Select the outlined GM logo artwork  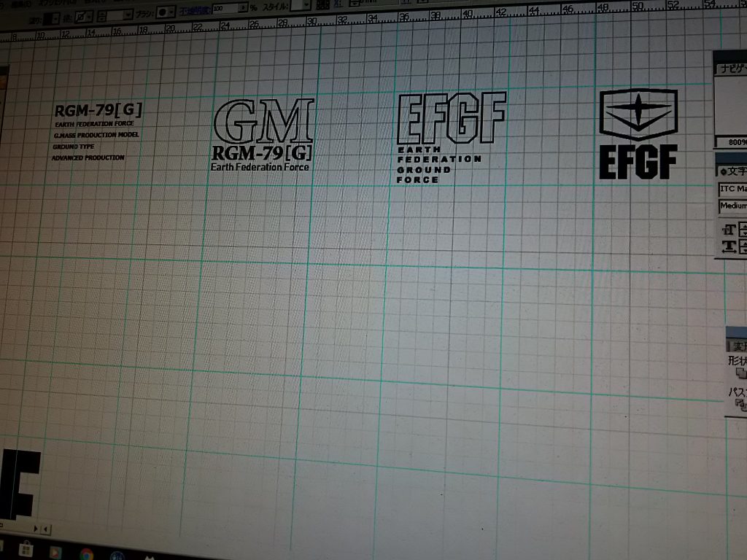pos(265,122)
